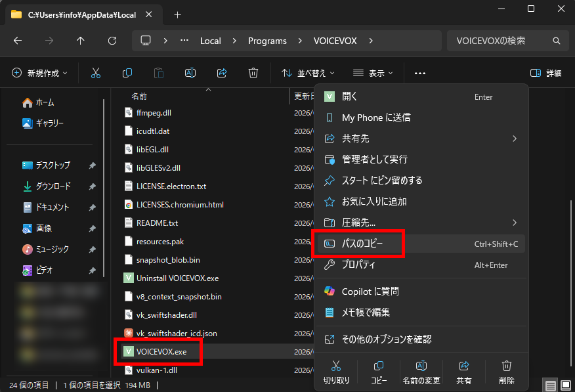This screenshot has width=575, height=392.
Task: Select My Phone に送信
Action: click(421, 118)
